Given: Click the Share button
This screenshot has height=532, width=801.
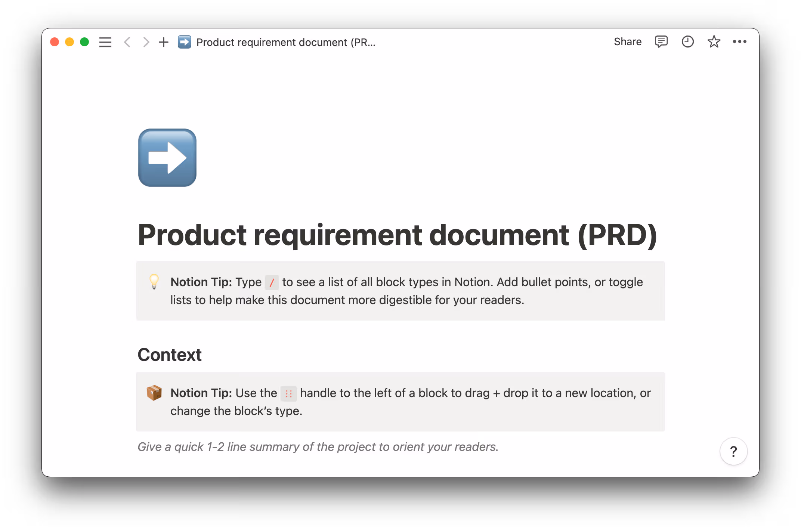Looking at the screenshot, I should click(x=627, y=41).
